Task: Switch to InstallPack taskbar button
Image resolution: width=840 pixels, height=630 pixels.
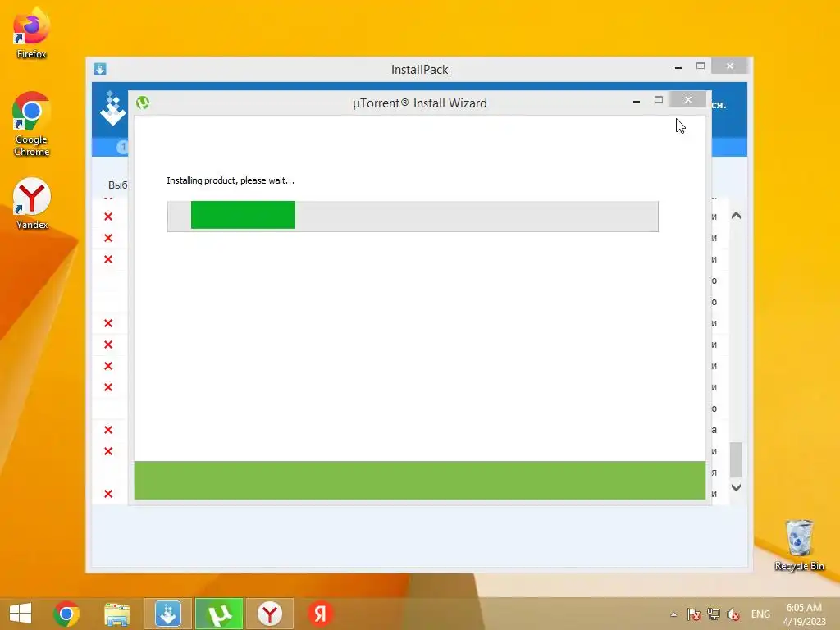Action: click(167, 614)
